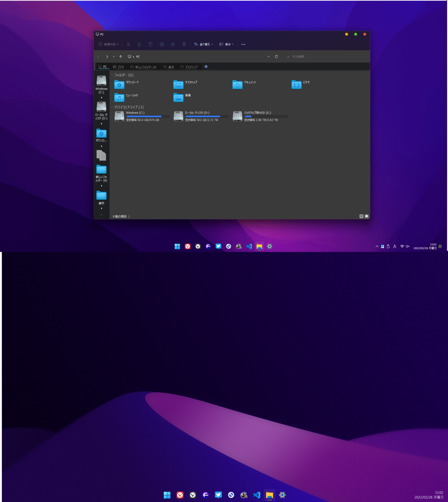The width and height of the screenshot is (448, 502).
Task: Click the muted volume icon in tray
Action: tap(408, 246)
